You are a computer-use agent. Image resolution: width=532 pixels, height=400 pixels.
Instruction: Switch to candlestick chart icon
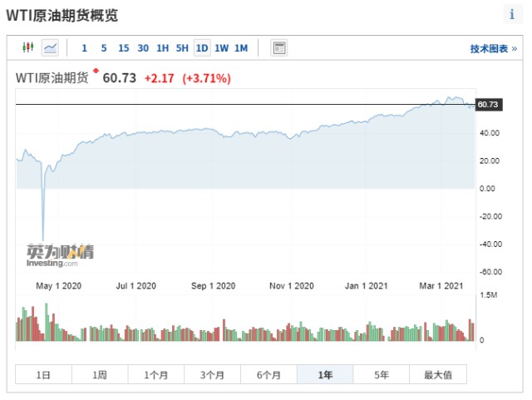coord(28,47)
